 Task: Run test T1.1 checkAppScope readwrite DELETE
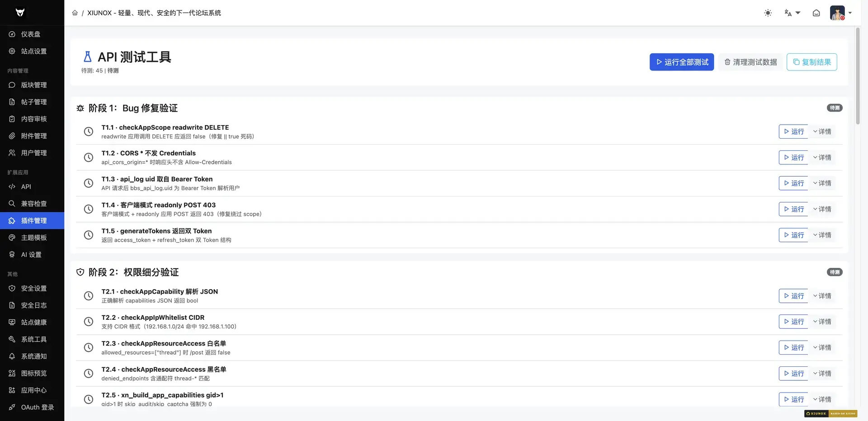(793, 131)
